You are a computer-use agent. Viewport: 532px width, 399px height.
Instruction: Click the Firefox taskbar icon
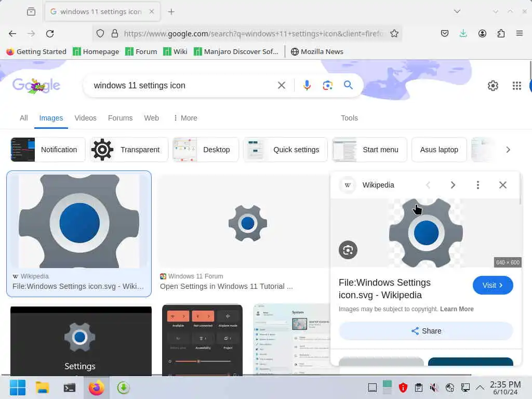point(96,388)
